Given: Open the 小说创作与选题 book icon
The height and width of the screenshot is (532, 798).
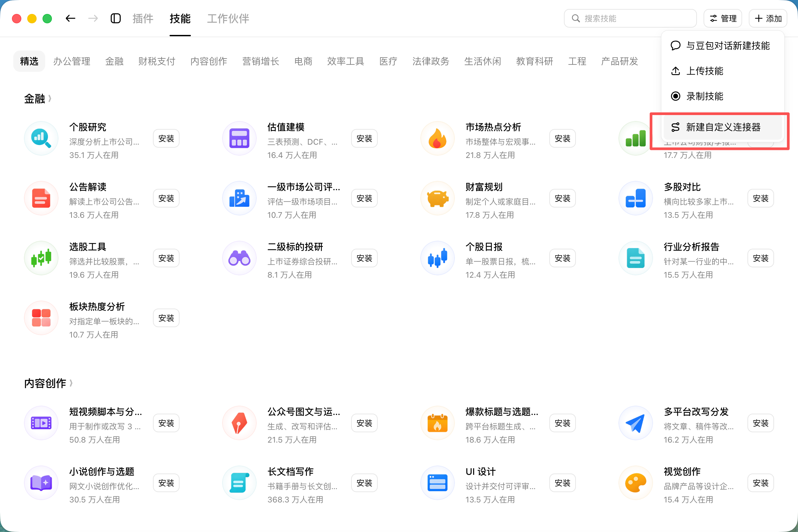Looking at the screenshot, I should 41,483.
